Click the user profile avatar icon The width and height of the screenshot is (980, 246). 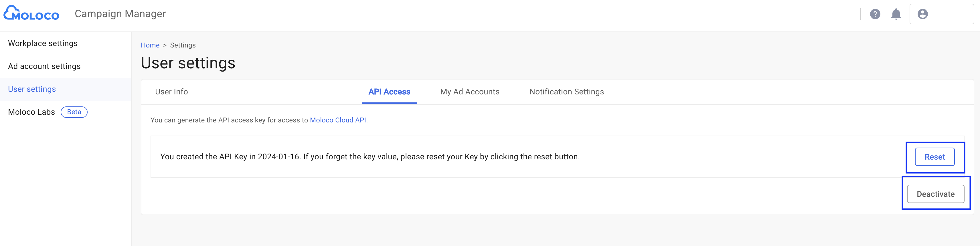click(922, 14)
